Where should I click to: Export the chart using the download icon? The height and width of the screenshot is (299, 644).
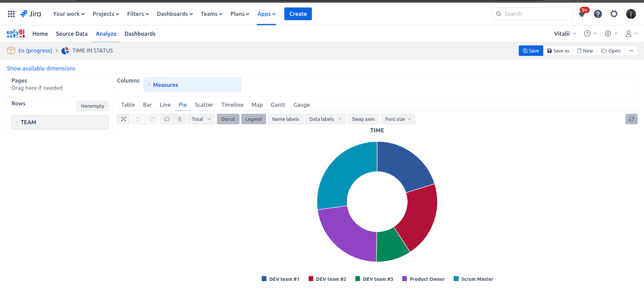(180, 119)
